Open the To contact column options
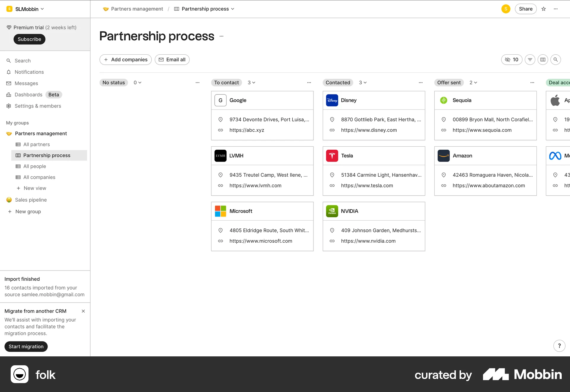 pyautogui.click(x=309, y=83)
